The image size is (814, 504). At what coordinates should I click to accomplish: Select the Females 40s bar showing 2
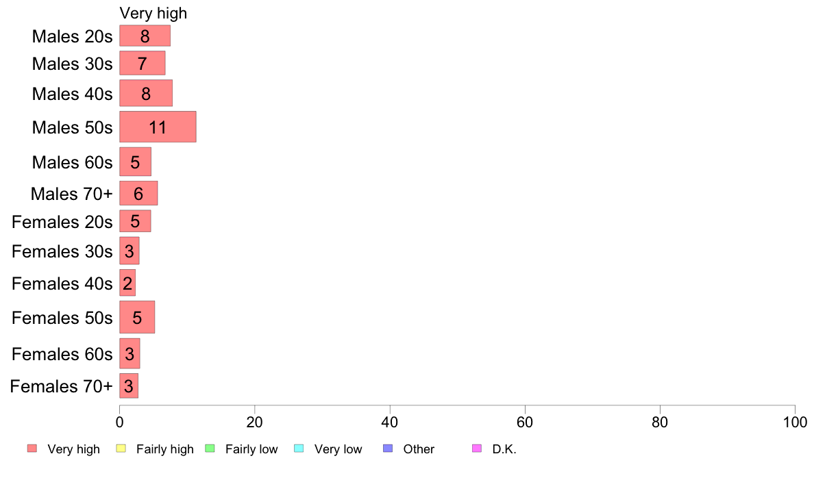[x=127, y=283]
